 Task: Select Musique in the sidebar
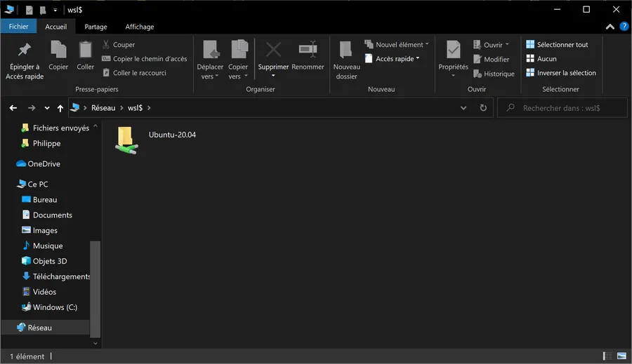[42, 245]
